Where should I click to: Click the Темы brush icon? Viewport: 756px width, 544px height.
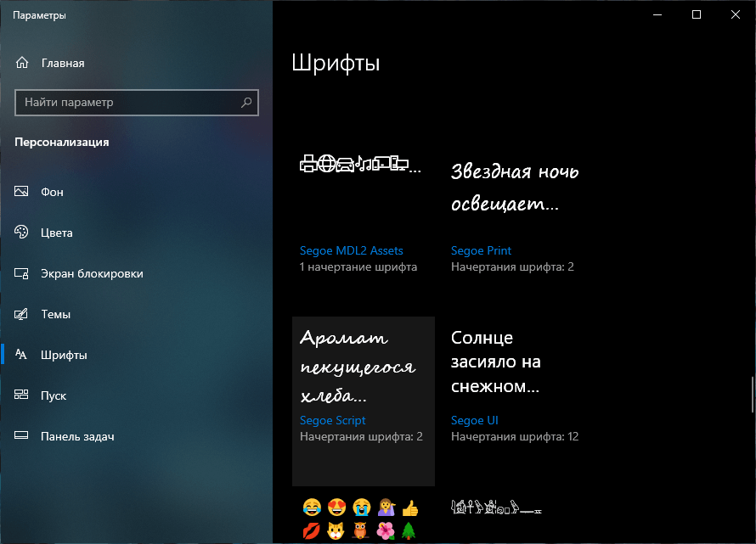click(22, 314)
